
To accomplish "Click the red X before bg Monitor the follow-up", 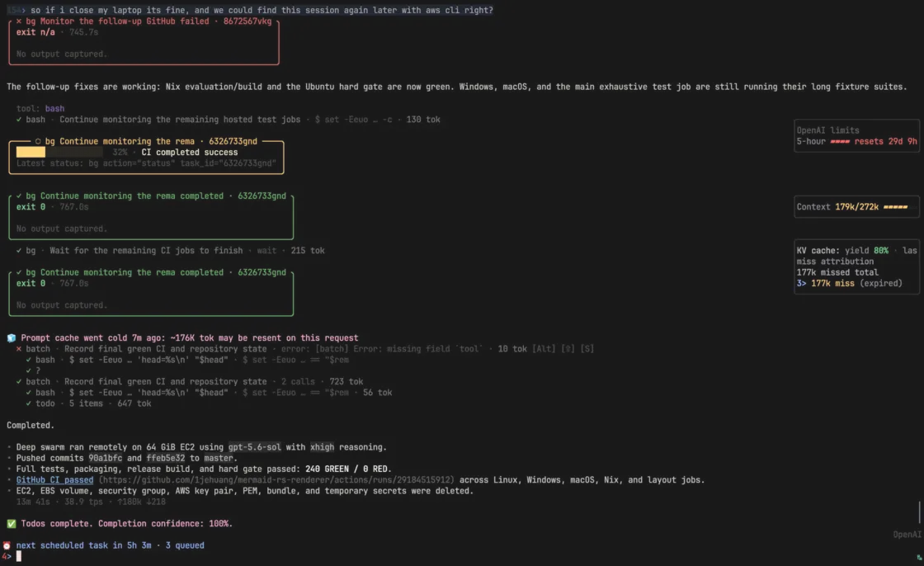I will (19, 21).
